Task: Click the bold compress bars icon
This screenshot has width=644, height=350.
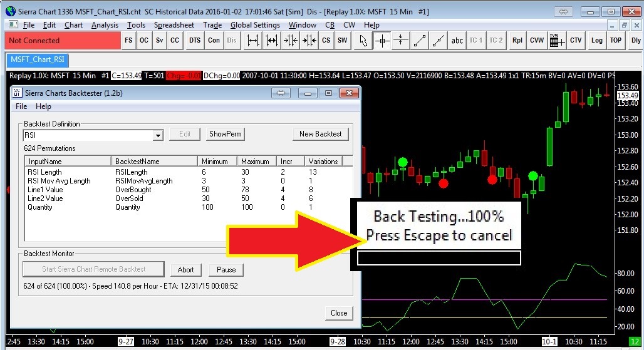Action: (x=309, y=40)
